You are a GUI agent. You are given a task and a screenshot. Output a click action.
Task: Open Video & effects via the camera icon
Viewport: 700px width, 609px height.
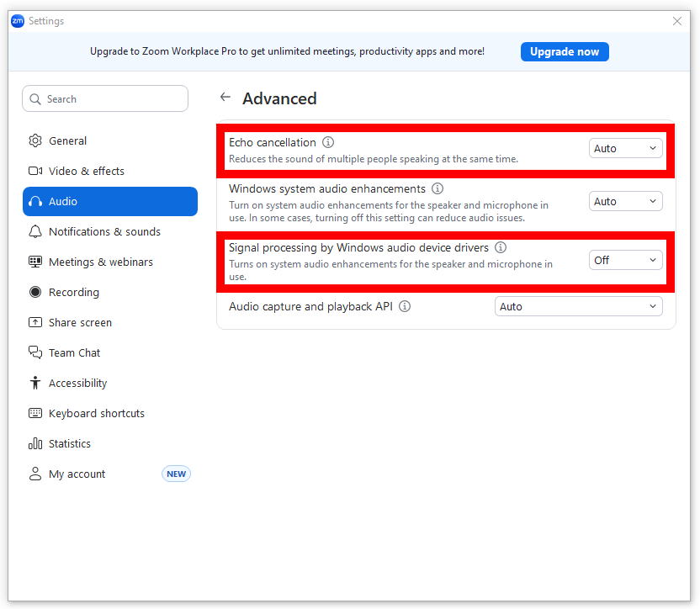point(34,171)
